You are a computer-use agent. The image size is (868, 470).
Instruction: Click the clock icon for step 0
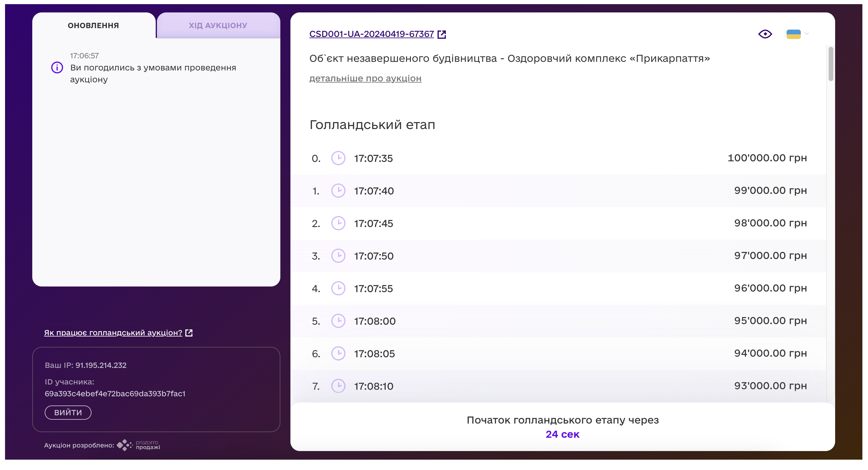[338, 158]
